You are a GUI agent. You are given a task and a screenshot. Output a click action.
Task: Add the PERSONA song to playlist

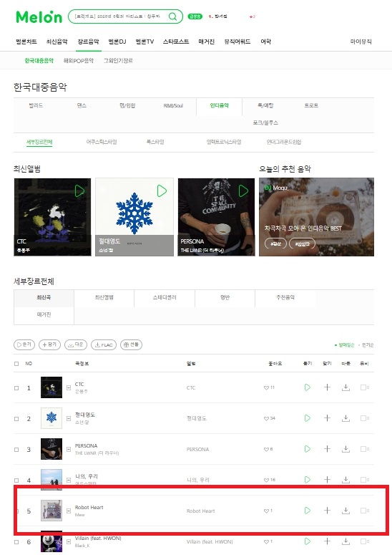[328, 449]
